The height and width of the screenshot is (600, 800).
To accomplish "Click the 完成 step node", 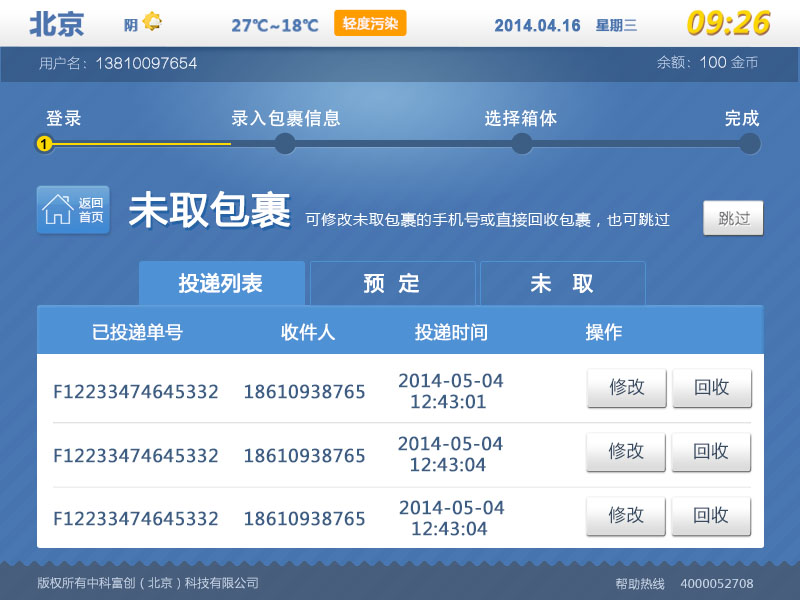I will pos(749,144).
